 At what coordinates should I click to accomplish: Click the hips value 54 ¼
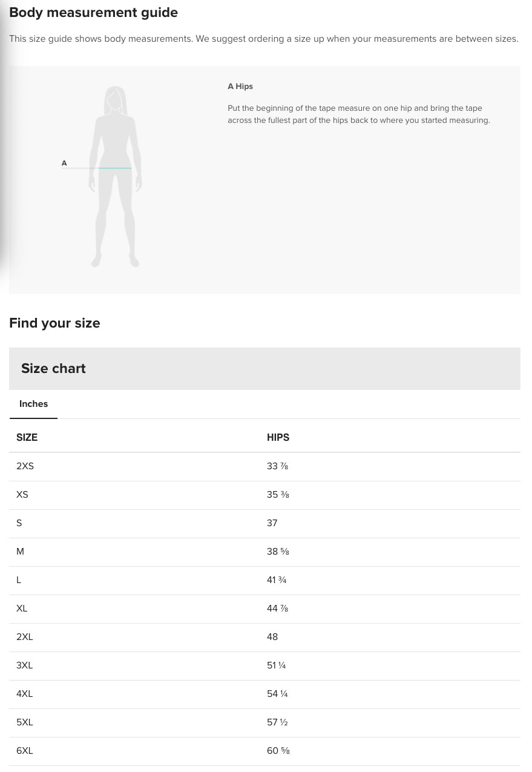[x=277, y=694]
